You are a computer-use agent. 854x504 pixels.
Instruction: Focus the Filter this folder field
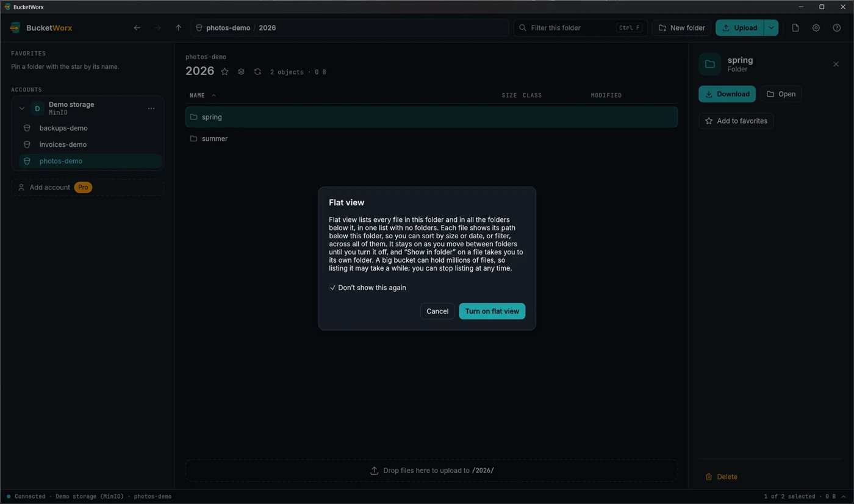tap(580, 28)
